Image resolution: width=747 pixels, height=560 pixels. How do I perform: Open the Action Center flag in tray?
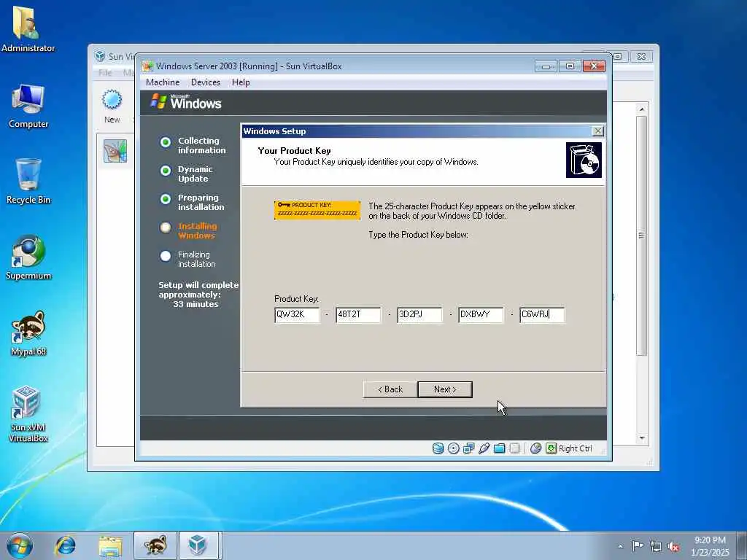click(638, 545)
